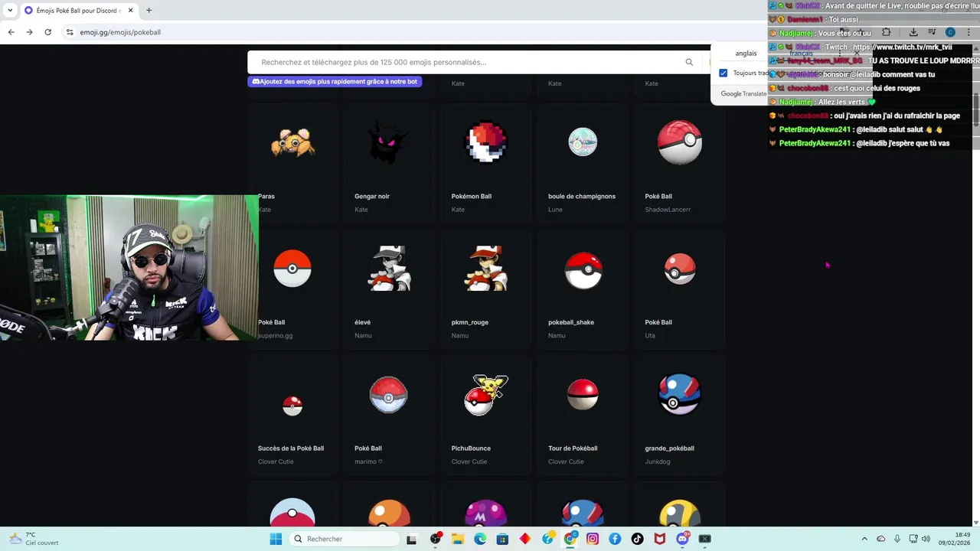
Task: Open the pkmn_rouge emoji
Action: point(486,268)
